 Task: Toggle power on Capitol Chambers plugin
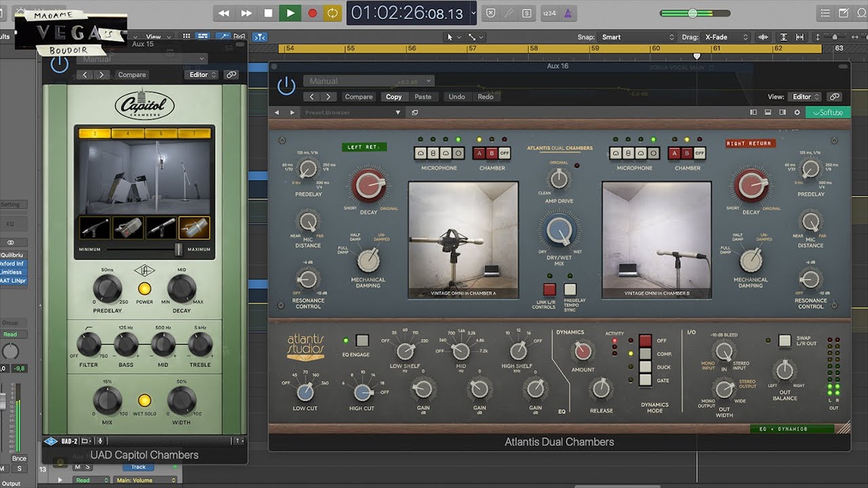click(60, 64)
